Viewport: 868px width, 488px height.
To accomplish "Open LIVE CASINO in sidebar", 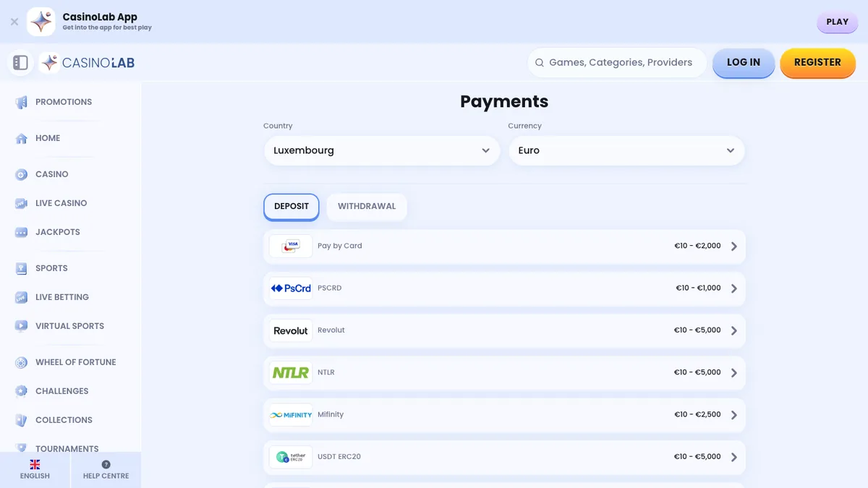I will [x=61, y=203].
